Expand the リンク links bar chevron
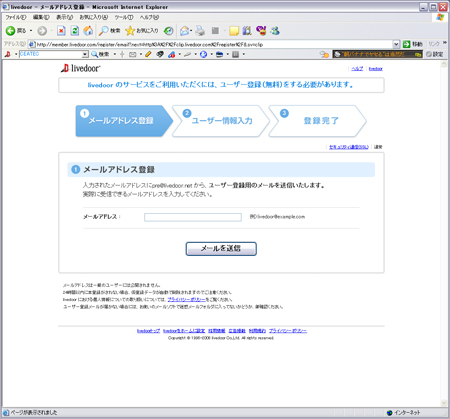This screenshot has height=419, width=450. (445, 43)
